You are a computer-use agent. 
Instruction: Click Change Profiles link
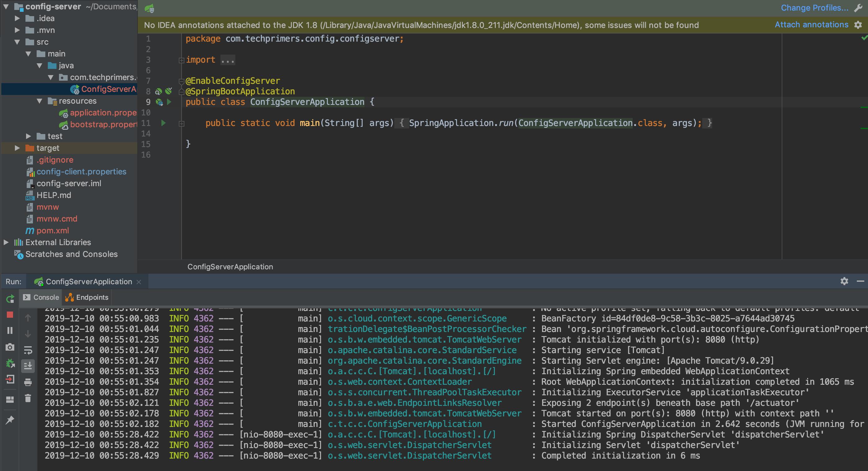(x=814, y=8)
